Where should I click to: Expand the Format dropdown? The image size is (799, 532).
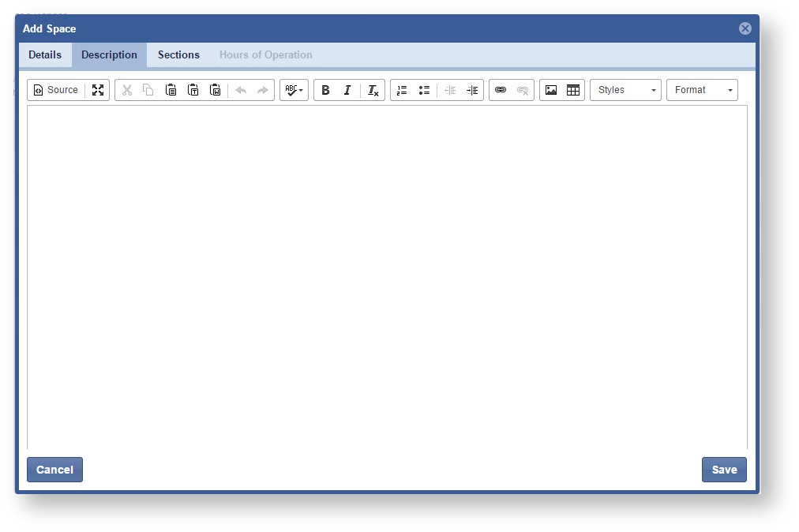pos(702,90)
